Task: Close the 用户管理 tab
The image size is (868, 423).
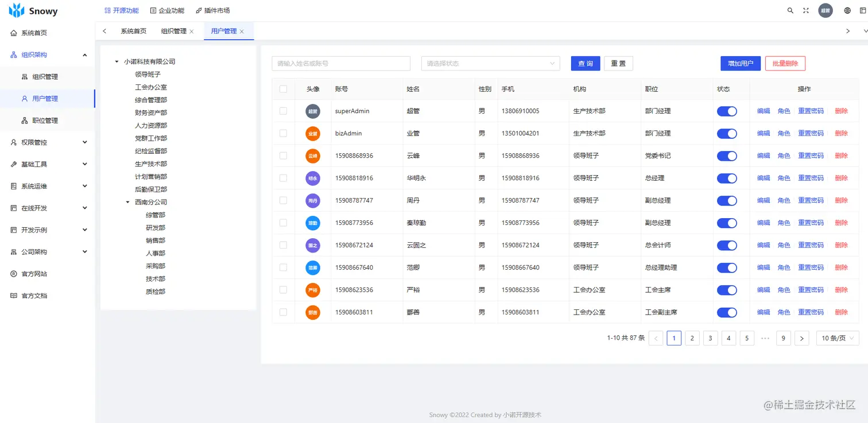Action: (242, 32)
